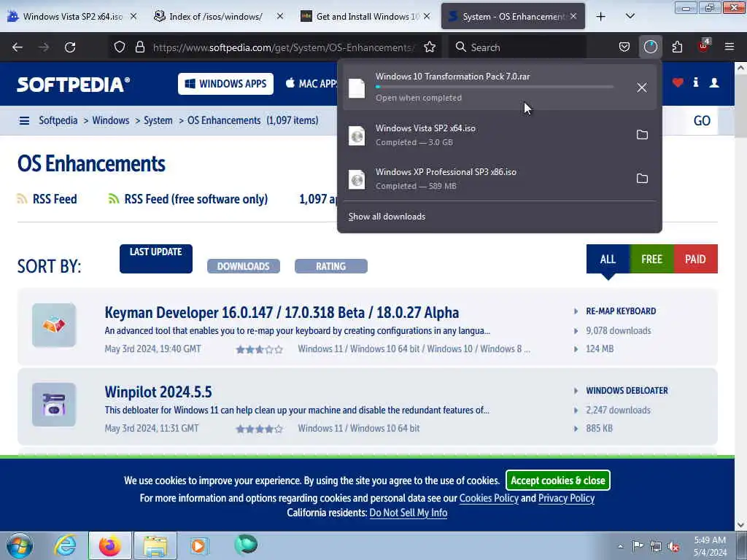This screenshot has height=560, width=747.
Task: Open the Keyman Developer app icon
Action: point(54,325)
